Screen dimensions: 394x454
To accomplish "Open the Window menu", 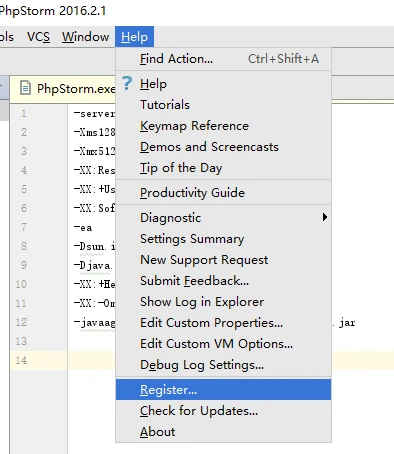I will (85, 37).
